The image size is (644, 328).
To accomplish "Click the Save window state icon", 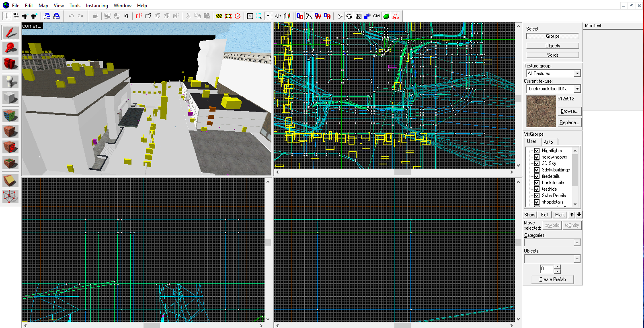I will tap(56, 16).
